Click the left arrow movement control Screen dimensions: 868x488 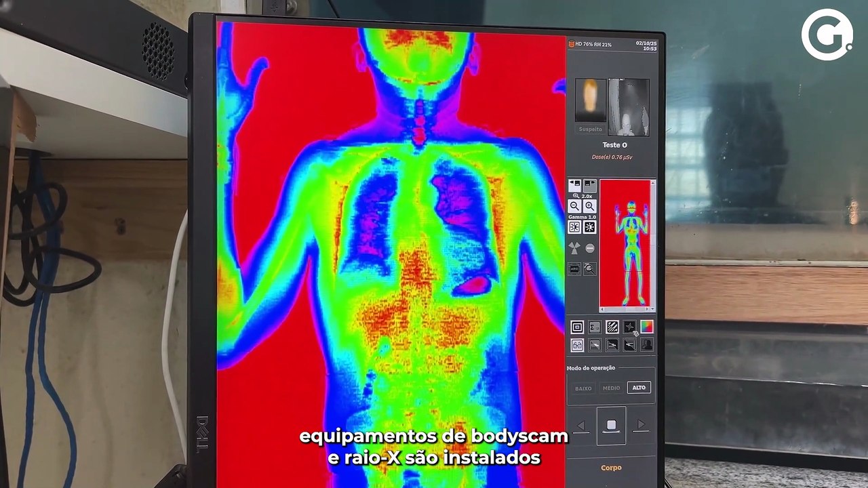(x=580, y=426)
